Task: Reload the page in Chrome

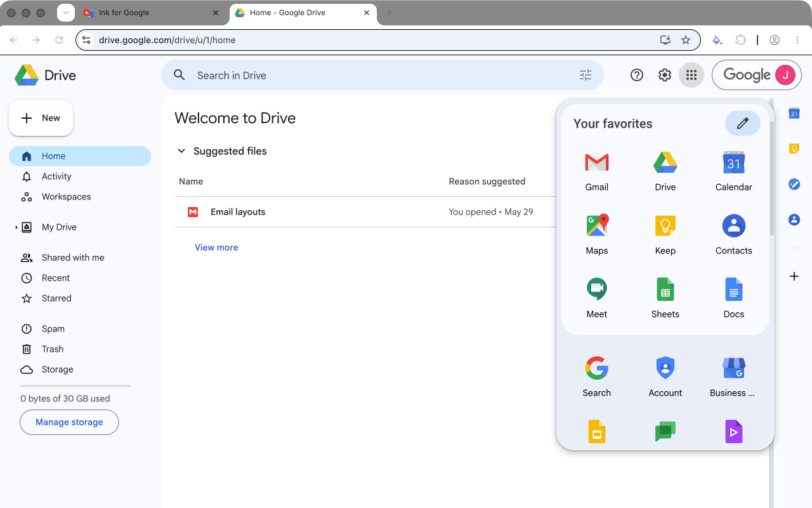Action: (x=59, y=40)
